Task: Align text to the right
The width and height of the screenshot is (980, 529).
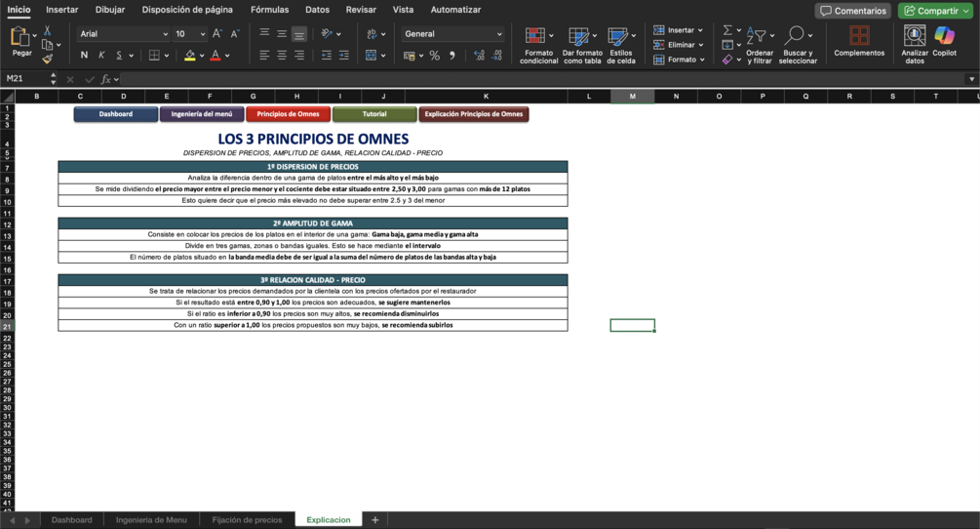Action: tap(299, 55)
